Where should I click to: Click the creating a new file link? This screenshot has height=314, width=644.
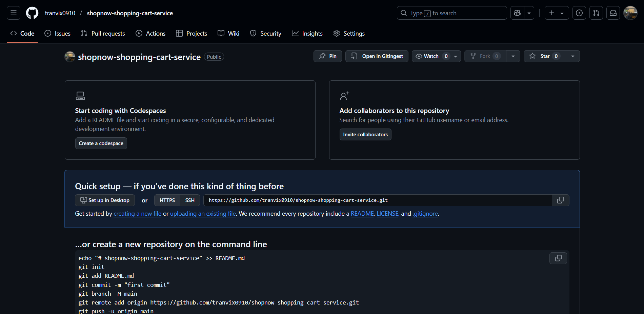[137, 214]
